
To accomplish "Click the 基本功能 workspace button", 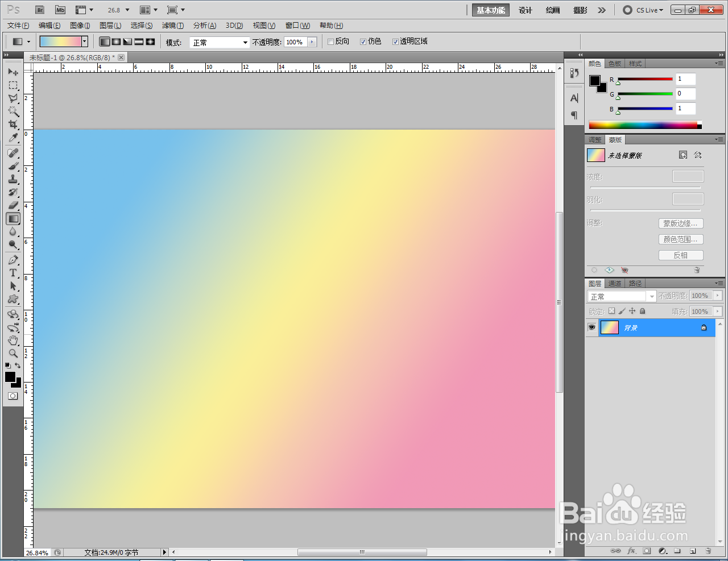I will [491, 10].
